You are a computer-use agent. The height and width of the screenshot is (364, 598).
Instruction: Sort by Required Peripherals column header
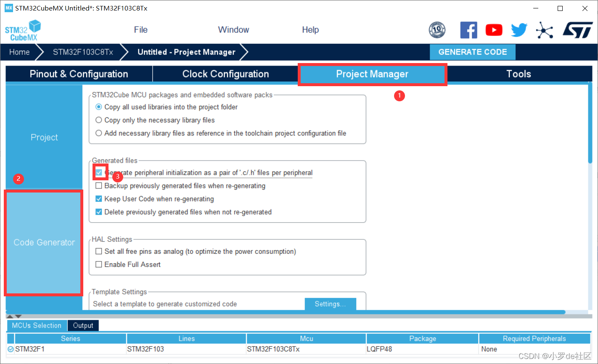tap(534, 338)
